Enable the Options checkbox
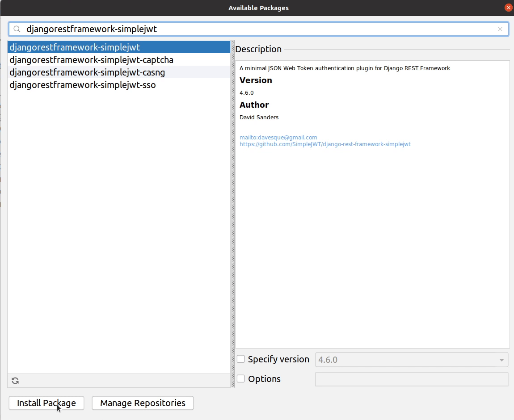Image resolution: width=514 pixels, height=420 pixels. tap(240, 378)
